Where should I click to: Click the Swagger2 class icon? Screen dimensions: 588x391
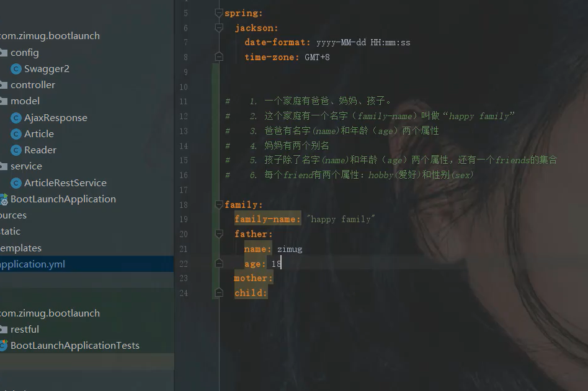(16, 69)
